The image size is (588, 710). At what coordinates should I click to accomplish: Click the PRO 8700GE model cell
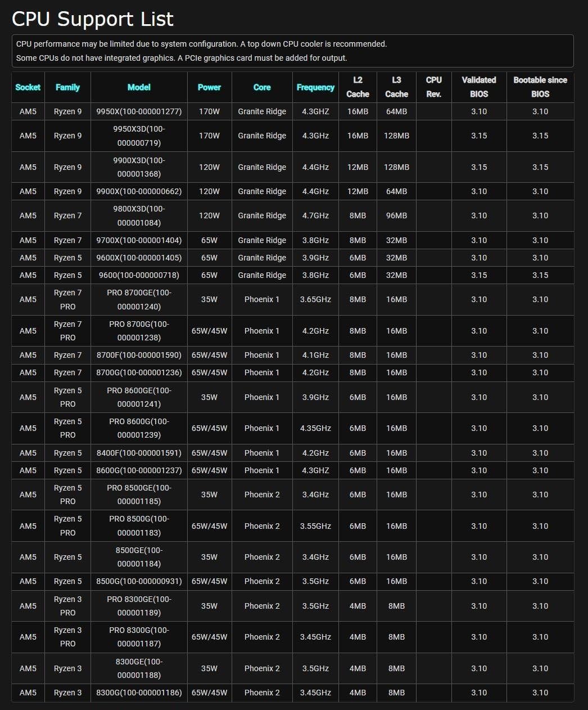coord(139,299)
